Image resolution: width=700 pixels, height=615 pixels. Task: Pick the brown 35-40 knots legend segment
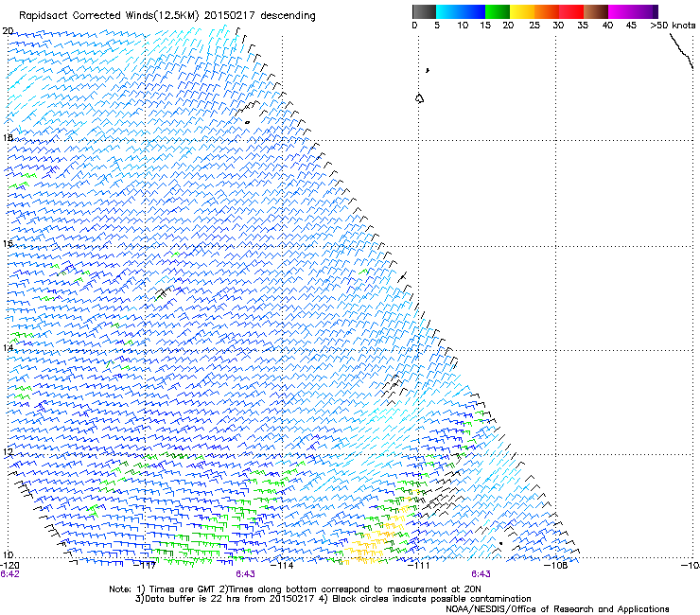(596, 11)
